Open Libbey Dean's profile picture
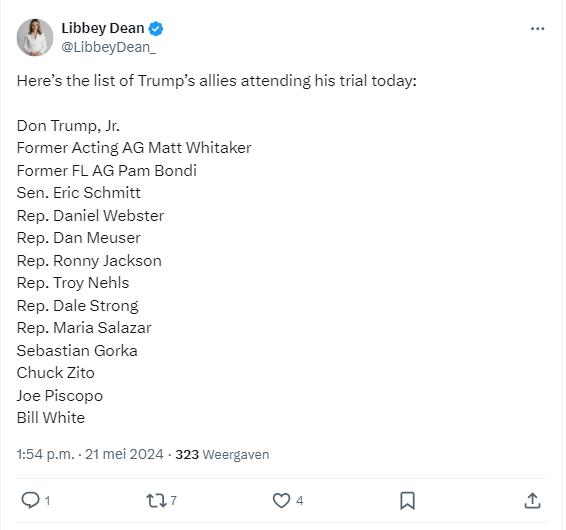 35,37
